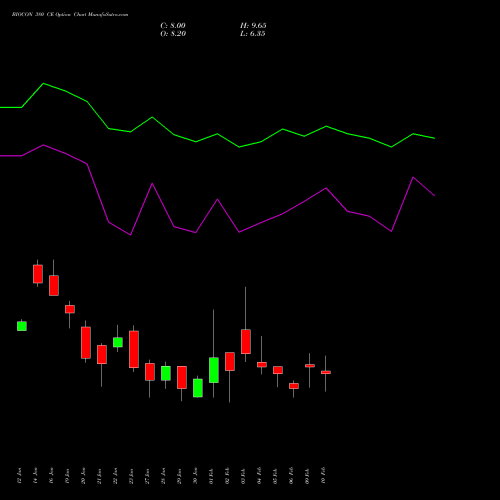Click the green candlestick above 01 Feb

coord(214,370)
